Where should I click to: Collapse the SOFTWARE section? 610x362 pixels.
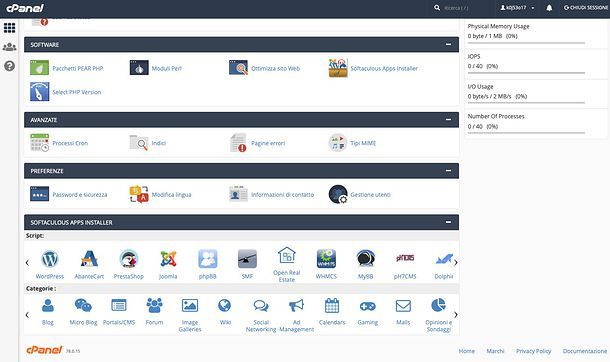coord(448,45)
